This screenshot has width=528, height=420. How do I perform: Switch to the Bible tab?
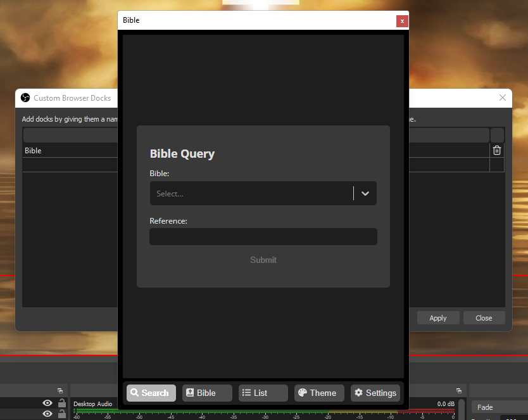pyautogui.click(x=207, y=393)
